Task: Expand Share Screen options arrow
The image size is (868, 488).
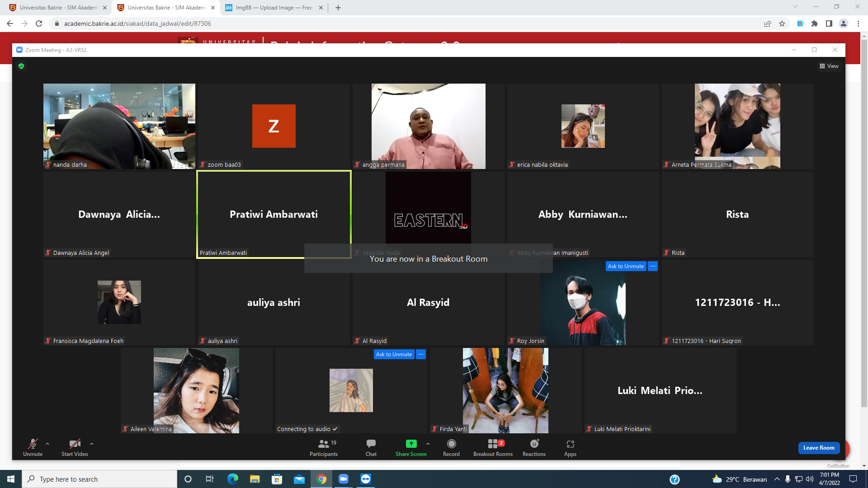Action: [x=428, y=444]
